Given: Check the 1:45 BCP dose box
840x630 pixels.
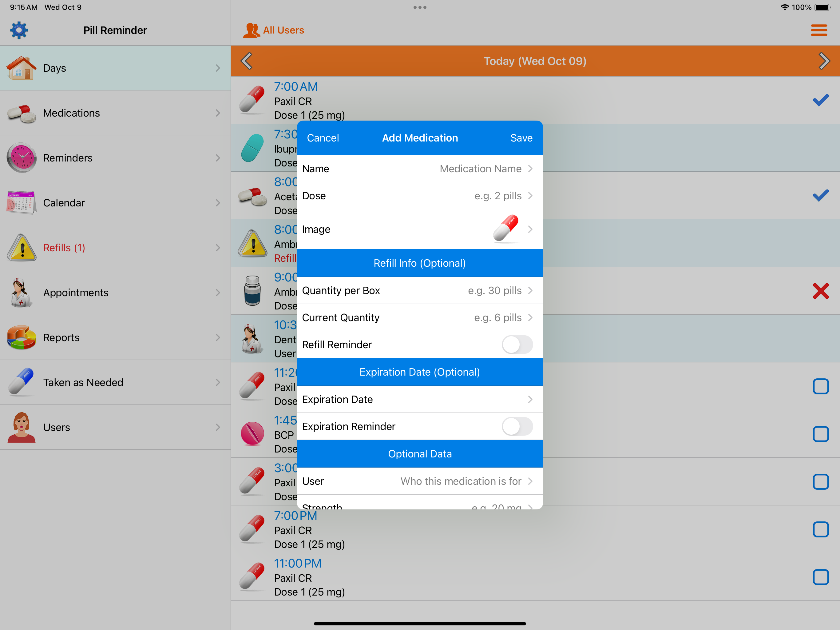Looking at the screenshot, I should 820,434.
